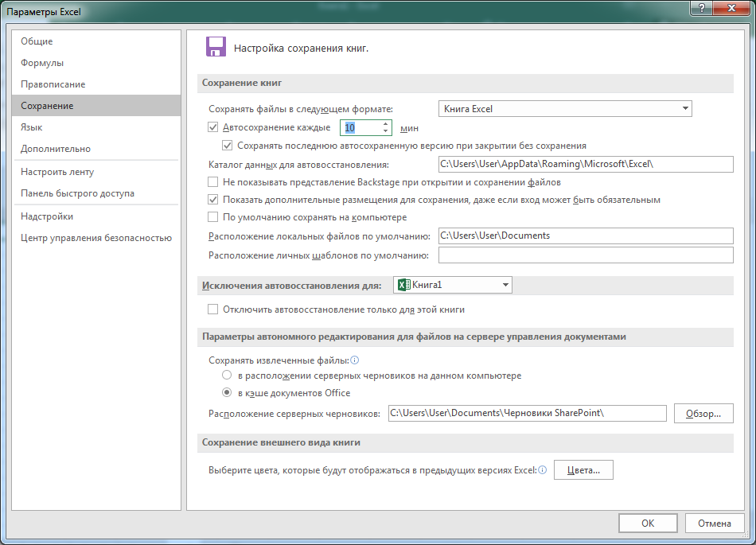Open the Общие category

tap(96, 41)
